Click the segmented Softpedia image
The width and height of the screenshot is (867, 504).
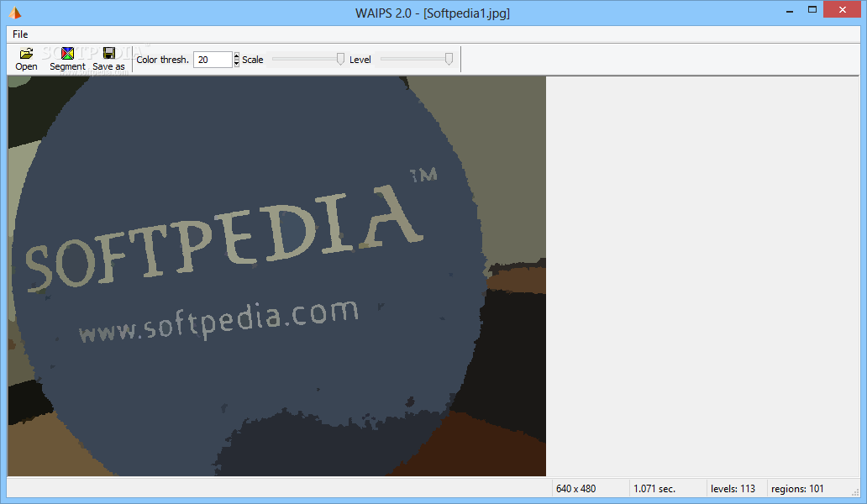point(276,276)
